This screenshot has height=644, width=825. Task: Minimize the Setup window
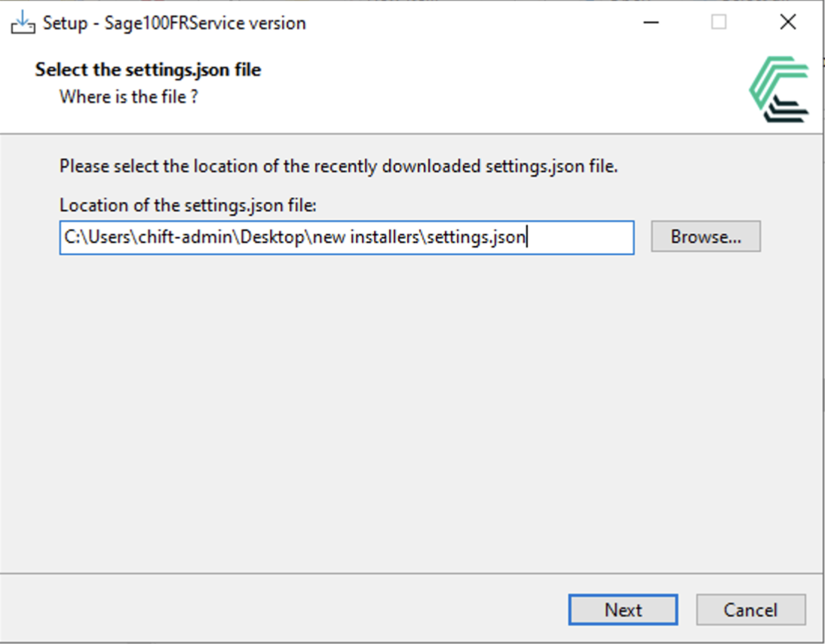coord(650,23)
